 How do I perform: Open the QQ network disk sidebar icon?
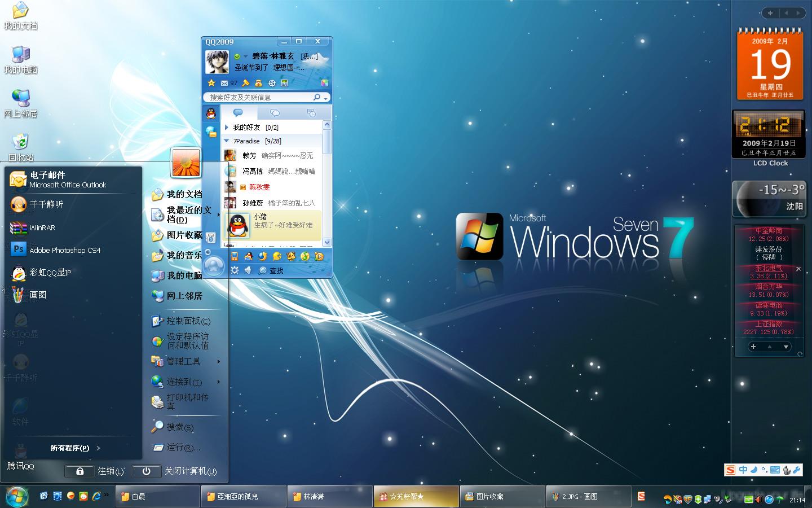(x=211, y=132)
